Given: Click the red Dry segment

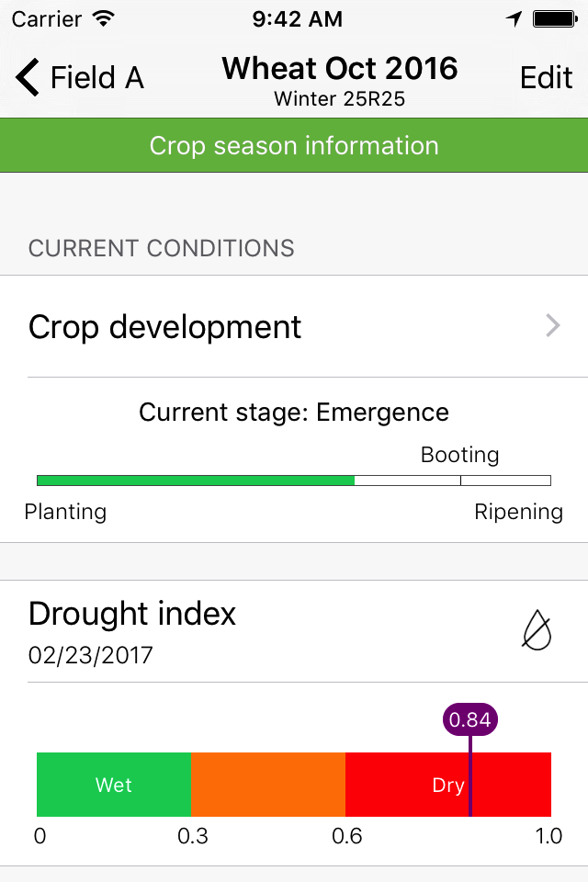Looking at the screenshot, I should pos(448,784).
